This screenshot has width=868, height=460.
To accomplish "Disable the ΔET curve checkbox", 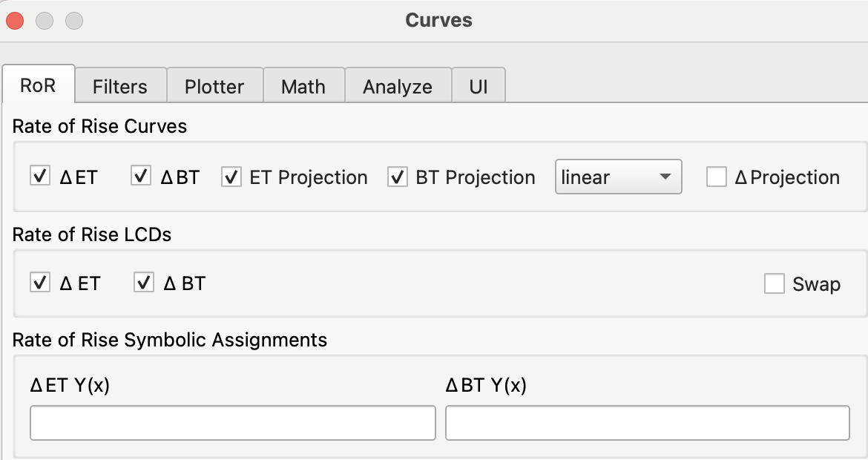I will 40,177.
